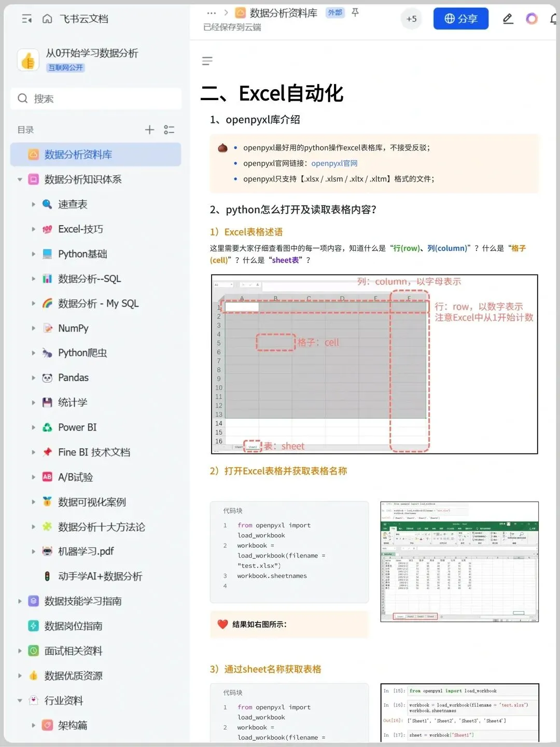560x747 pixels.
Task: Click the 飞书云文档 header text
Action: tap(84, 19)
